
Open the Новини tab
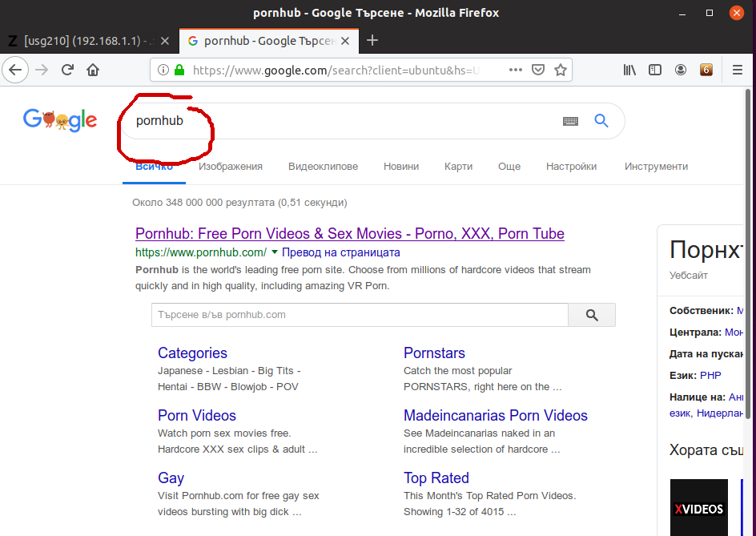click(401, 167)
